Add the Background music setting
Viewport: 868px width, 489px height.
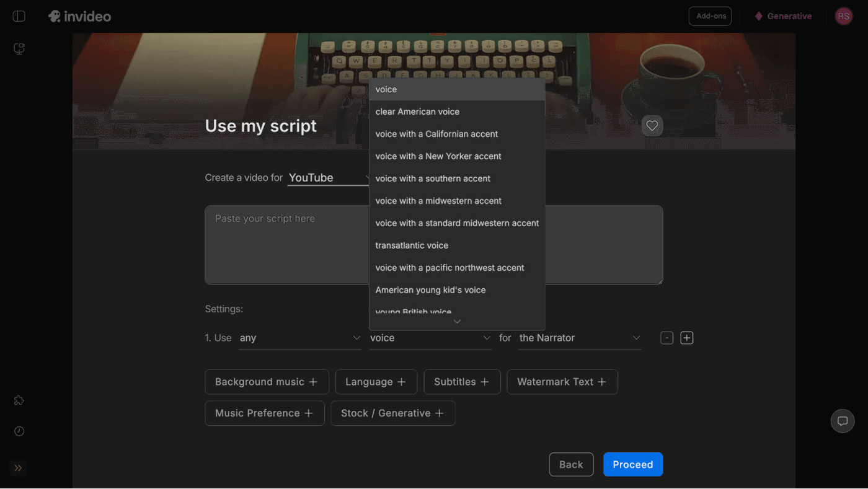tap(266, 382)
